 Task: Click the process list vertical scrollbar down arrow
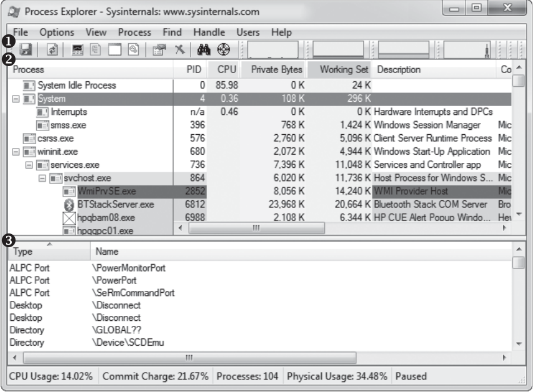519,214
